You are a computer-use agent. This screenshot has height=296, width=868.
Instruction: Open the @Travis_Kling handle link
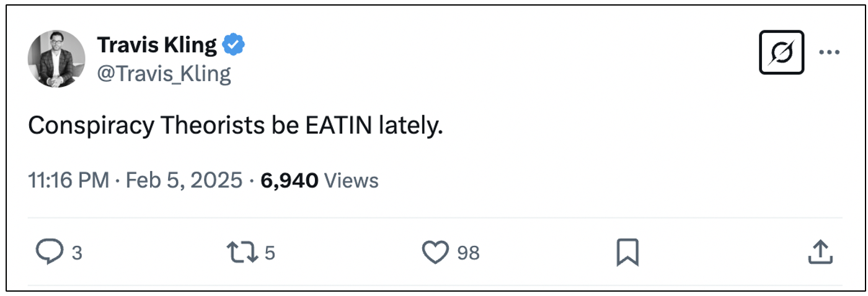164,74
